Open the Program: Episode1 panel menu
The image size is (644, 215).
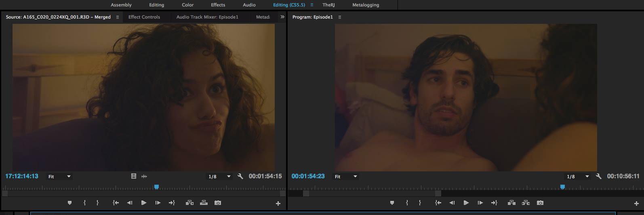click(x=340, y=17)
